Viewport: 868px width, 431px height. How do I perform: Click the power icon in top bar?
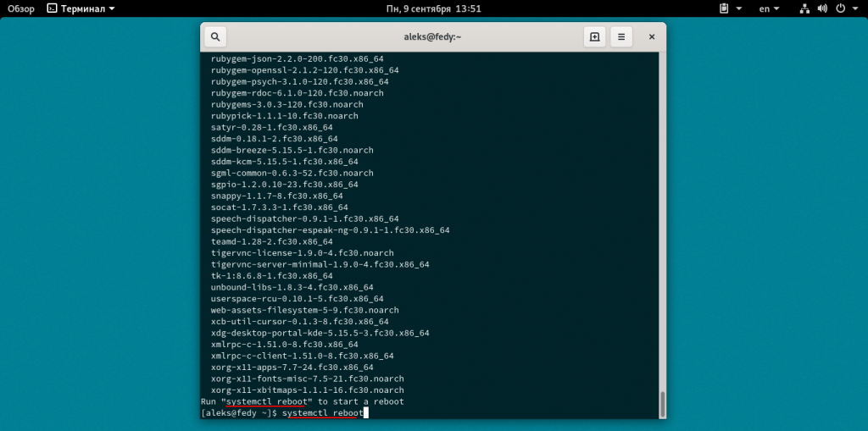(x=840, y=8)
